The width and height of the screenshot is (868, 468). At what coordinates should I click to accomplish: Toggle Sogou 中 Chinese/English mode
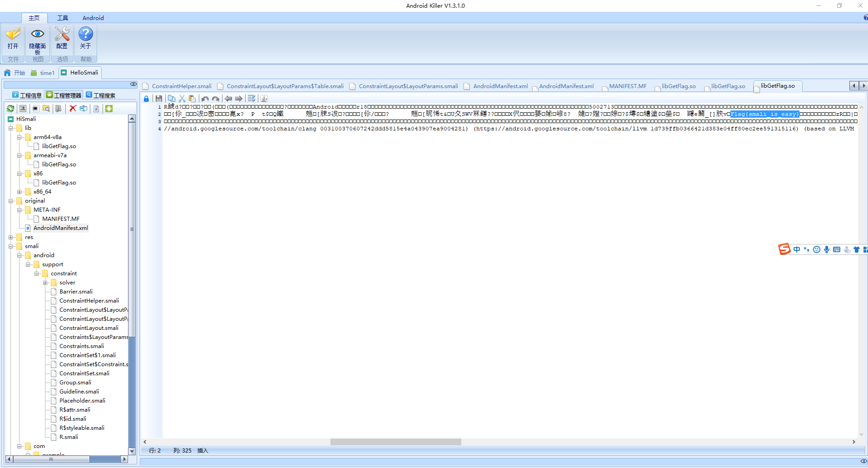tap(797, 249)
